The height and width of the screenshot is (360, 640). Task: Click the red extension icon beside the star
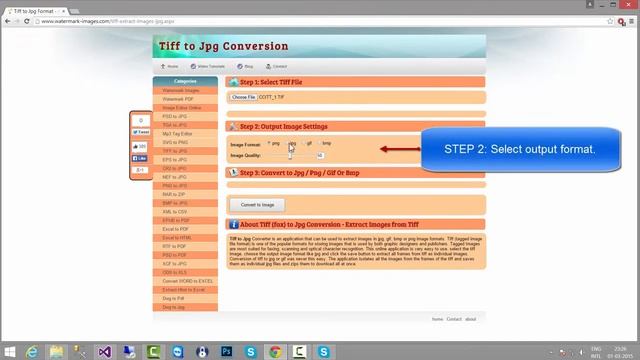621,22
